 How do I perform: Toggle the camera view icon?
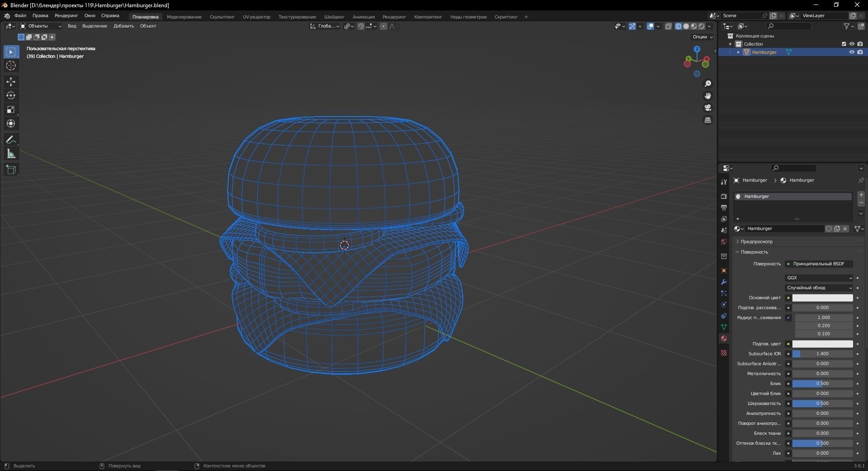coord(708,108)
